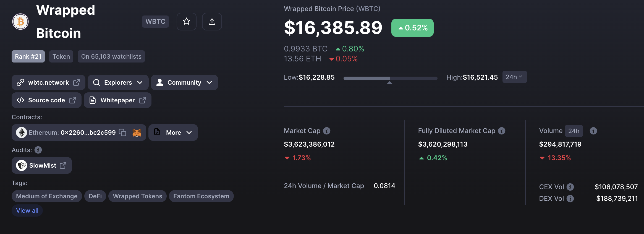Select the DeFi tag
This screenshot has height=234, width=644.
click(x=95, y=196)
